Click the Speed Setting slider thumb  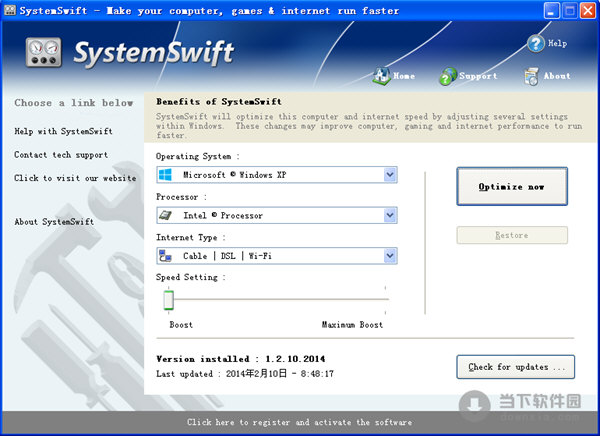point(168,300)
